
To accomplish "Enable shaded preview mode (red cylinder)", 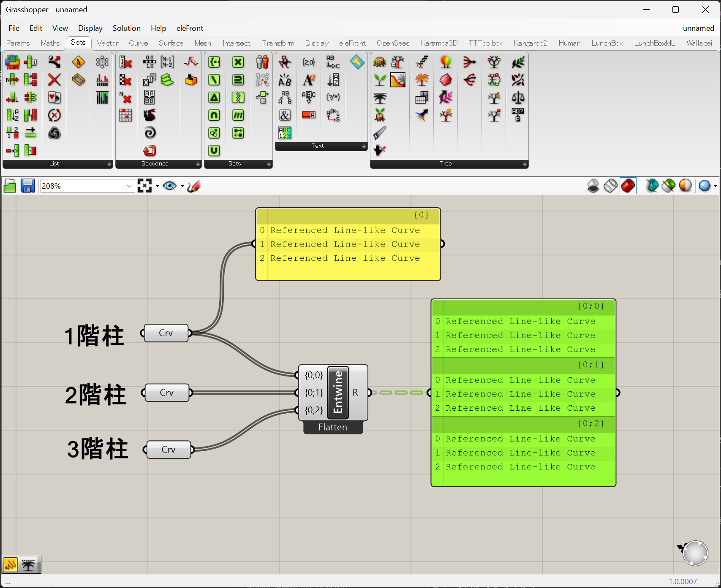I will pos(628,186).
